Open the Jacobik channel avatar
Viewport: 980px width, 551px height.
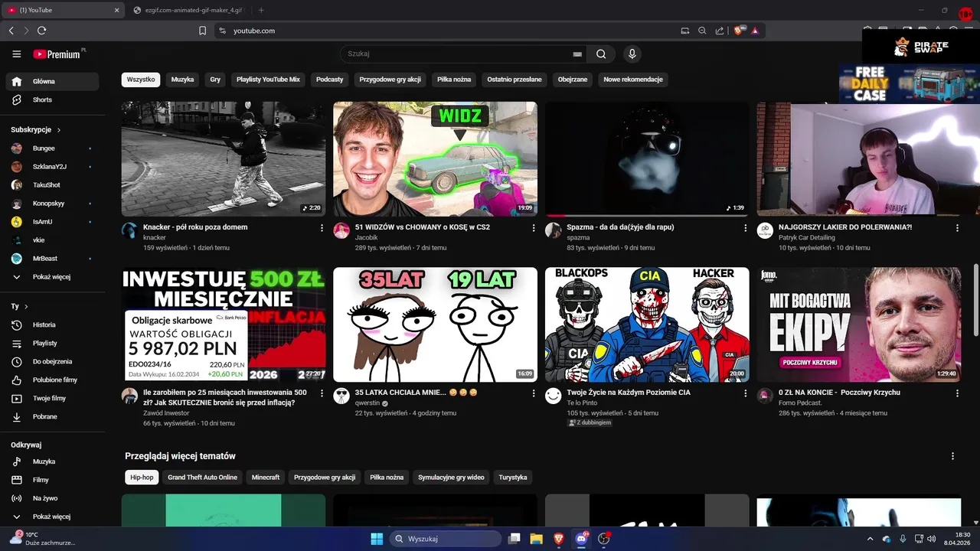coord(341,230)
